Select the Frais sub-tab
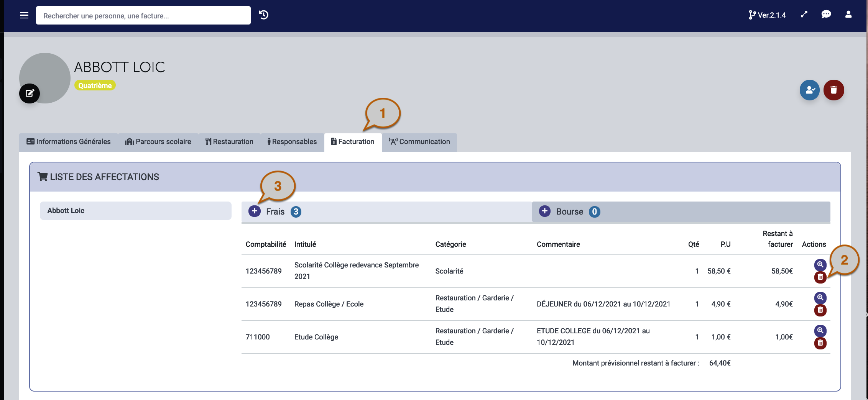Viewport: 868px width, 400px height. [386, 211]
